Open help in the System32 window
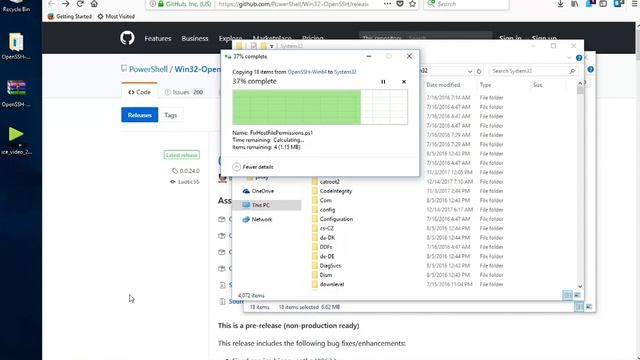The image size is (640, 360). [x=579, y=58]
